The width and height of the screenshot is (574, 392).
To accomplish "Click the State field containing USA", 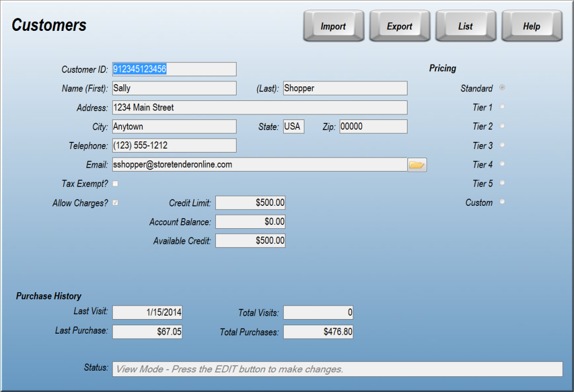I will 294,126.
